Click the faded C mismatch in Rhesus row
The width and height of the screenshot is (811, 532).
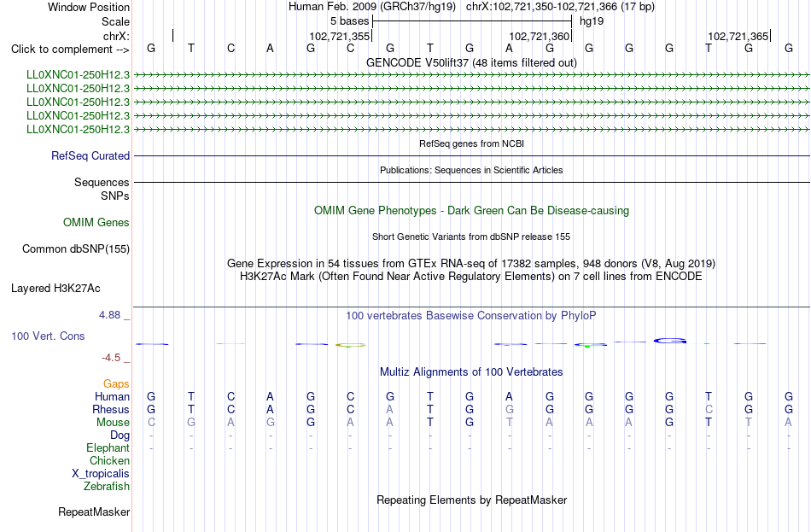(709, 409)
